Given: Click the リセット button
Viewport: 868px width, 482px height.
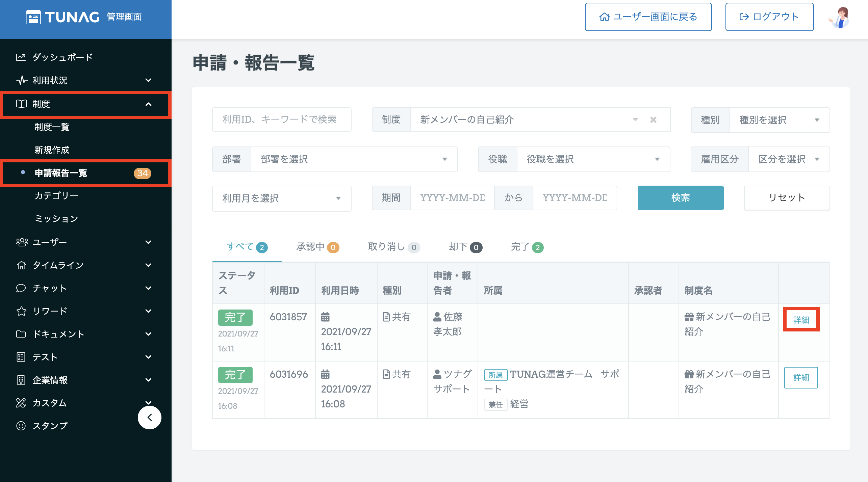Looking at the screenshot, I should [x=787, y=198].
